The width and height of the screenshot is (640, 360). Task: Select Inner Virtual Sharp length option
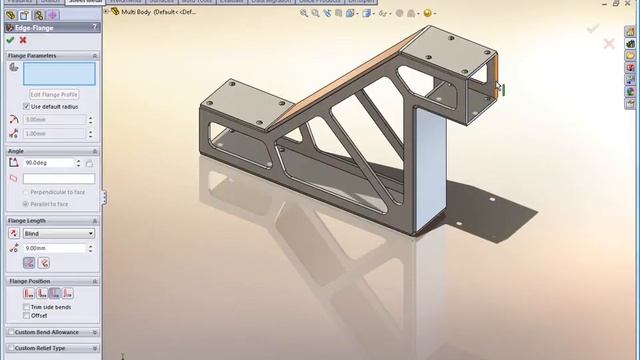point(44,263)
